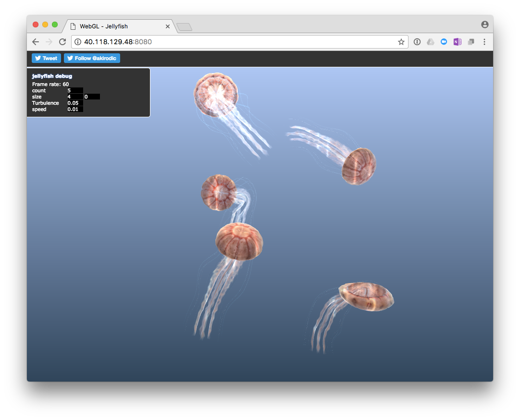Open Chrome's three-dot menu
The height and width of the screenshot is (420, 520).
[x=484, y=42]
